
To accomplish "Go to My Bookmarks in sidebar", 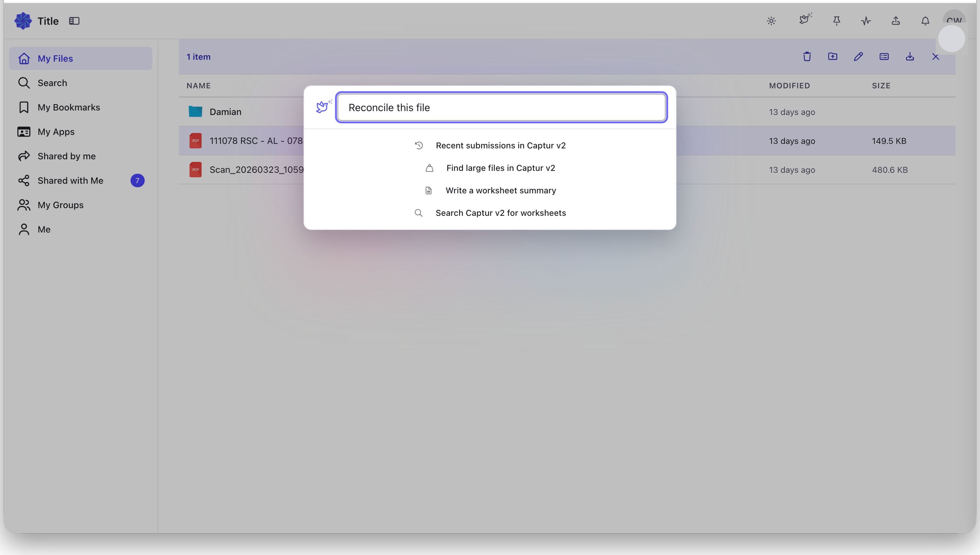I will tap(69, 108).
